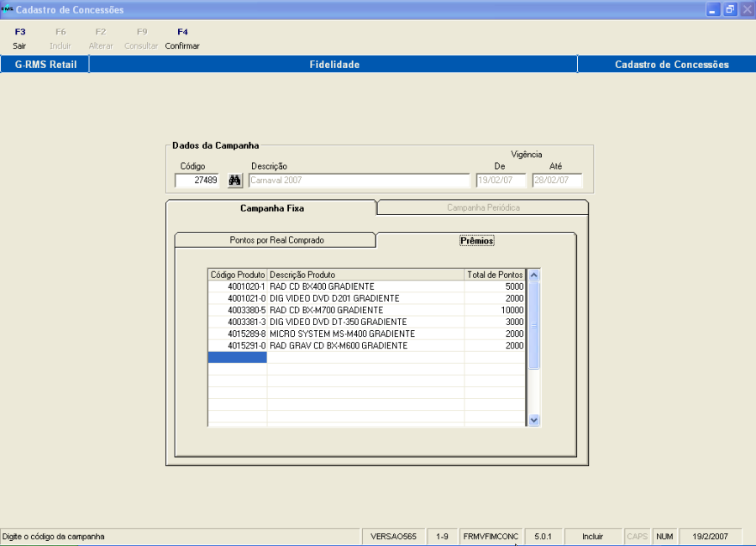
Task: Click the 5000 points value
Action: coord(514,286)
